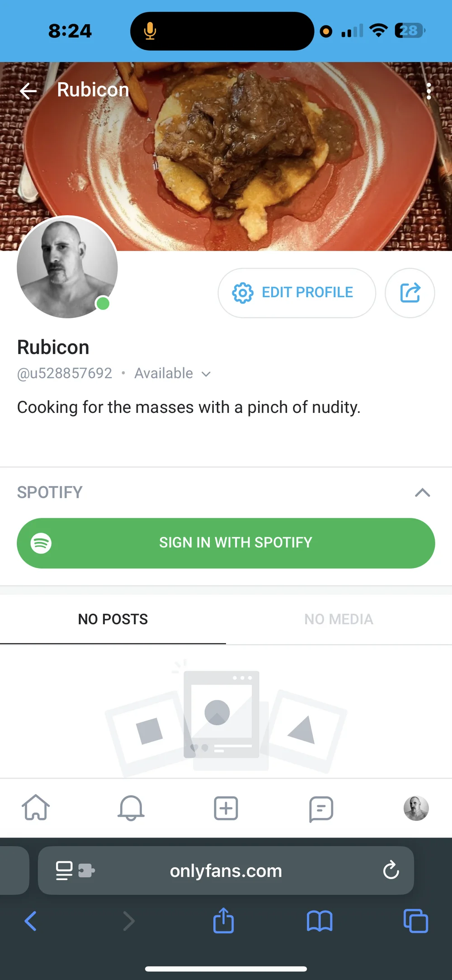Open notifications bell icon
The image size is (452, 980).
point(131,808)
